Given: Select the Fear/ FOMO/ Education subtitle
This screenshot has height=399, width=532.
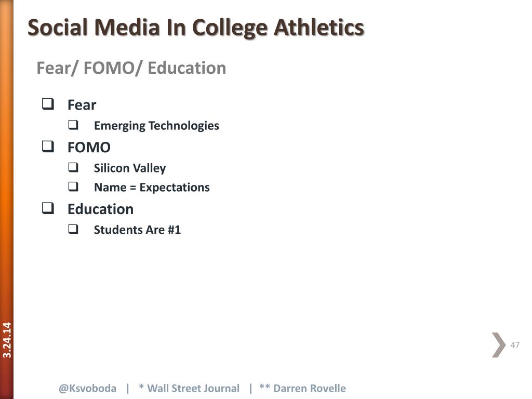Looking at the screenshot, I should [131, 68].
